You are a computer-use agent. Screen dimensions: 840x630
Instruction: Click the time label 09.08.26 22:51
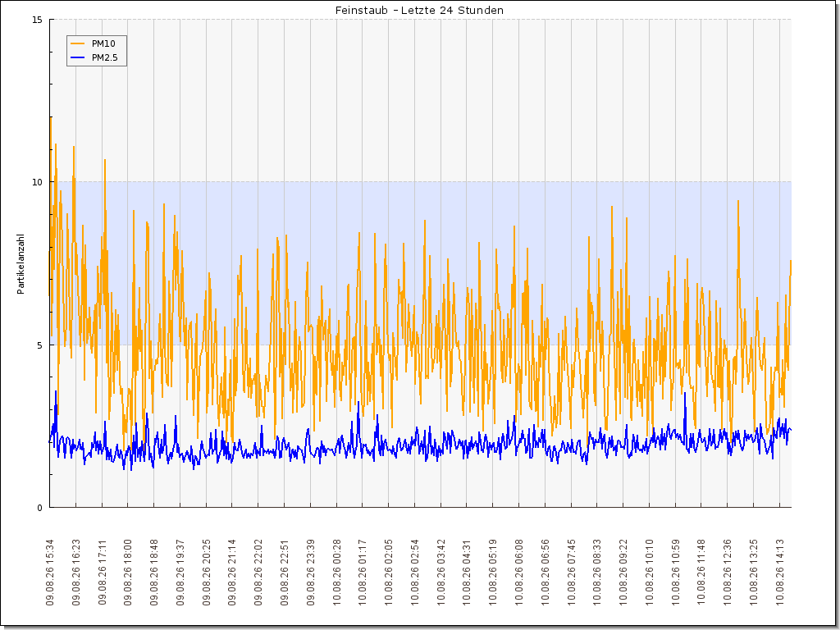[285, 572]
